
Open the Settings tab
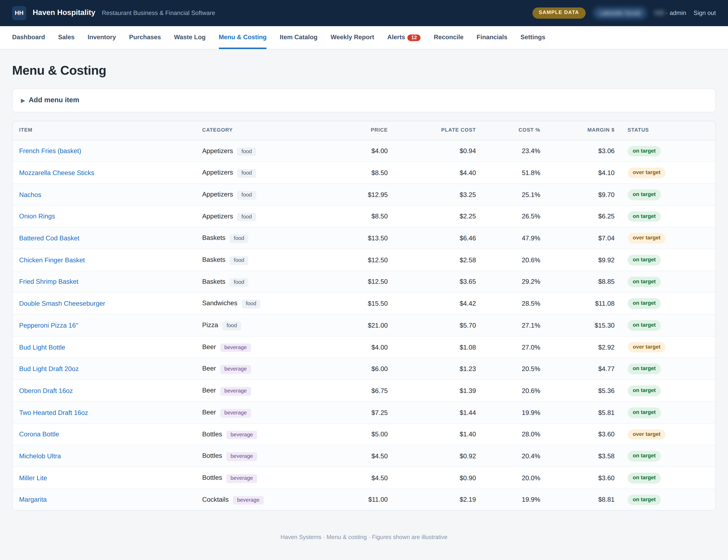(x=533, y=37)
